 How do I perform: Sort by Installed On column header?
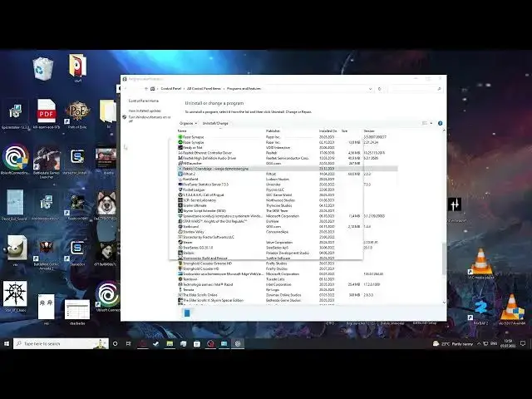click(x=328, y=131)
